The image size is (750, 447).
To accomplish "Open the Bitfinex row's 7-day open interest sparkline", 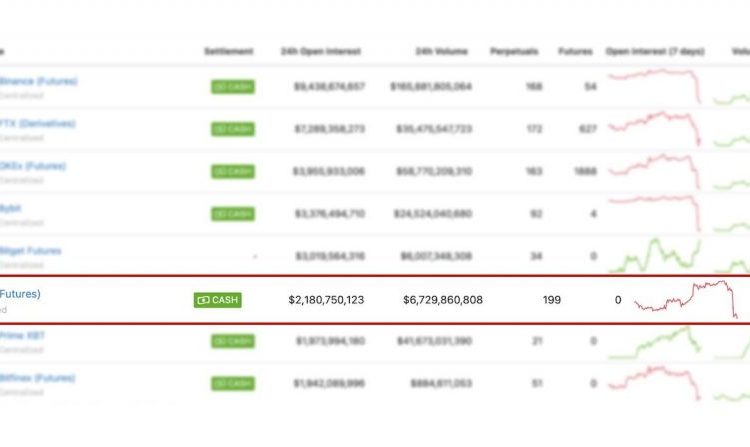I will (x=654, y=383).
